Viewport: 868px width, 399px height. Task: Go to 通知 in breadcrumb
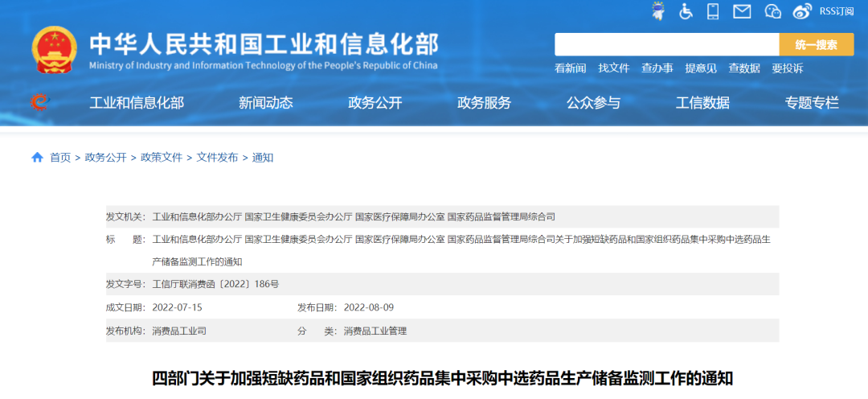262,158
